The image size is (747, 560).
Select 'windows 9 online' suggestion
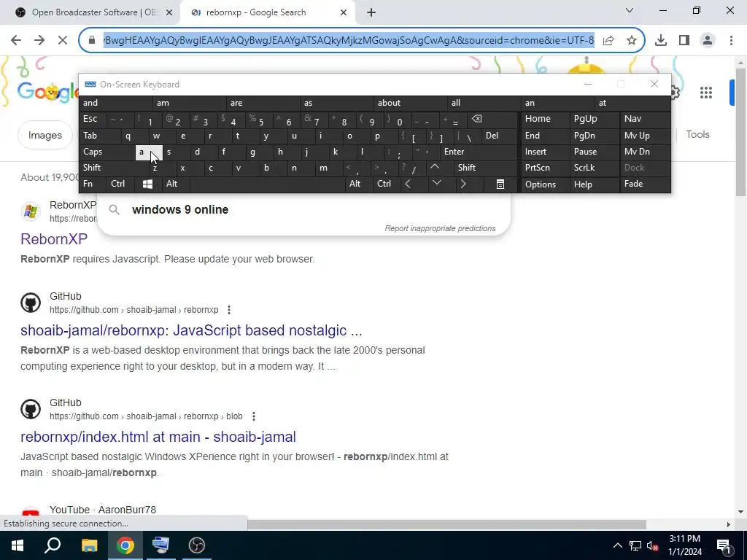pyautogui.click(x=303, y=209)
